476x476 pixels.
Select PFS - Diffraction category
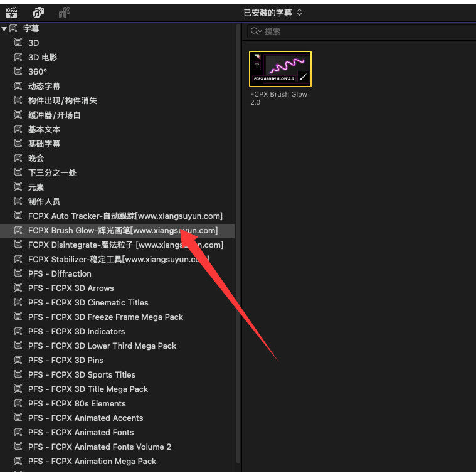click(x=117, y=273)
